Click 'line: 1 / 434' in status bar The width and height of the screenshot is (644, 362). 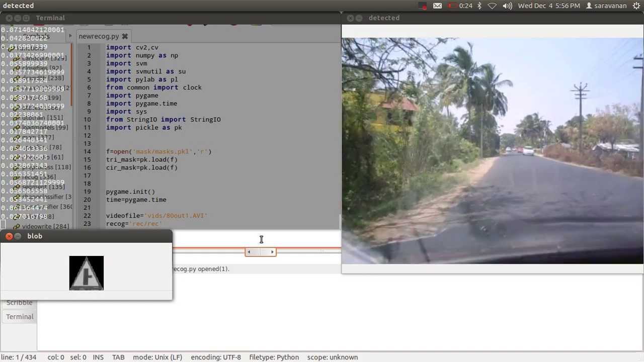pos(19,357)
